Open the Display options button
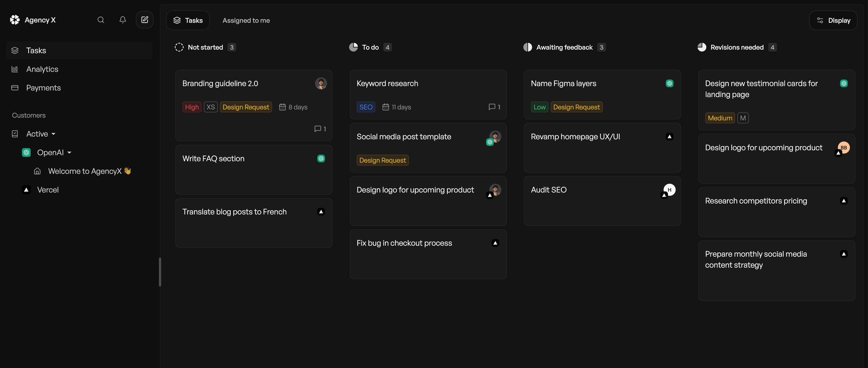Image resolution: width=868 pixels, height=368 pixels. point(833,20)
